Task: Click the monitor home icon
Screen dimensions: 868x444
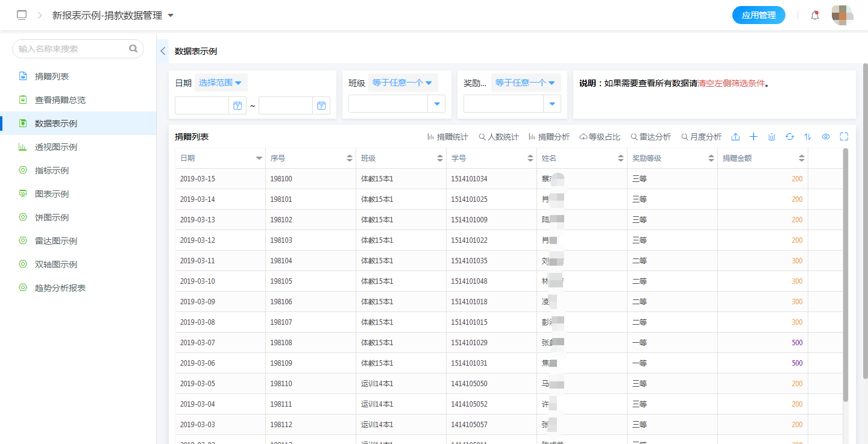Action: (22, 15)
